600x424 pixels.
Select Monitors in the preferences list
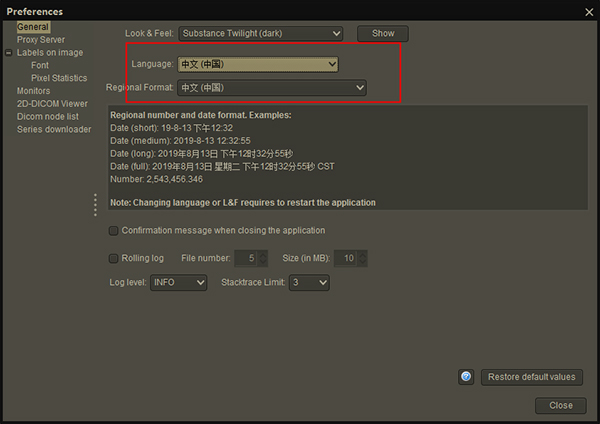coord(34,91)
